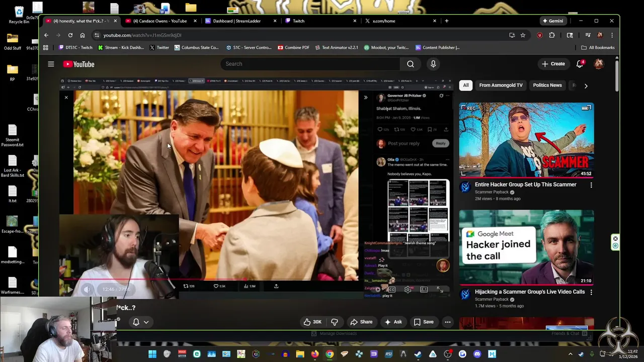
Task: Bookmark this page with the star
Action: (523, 35)
